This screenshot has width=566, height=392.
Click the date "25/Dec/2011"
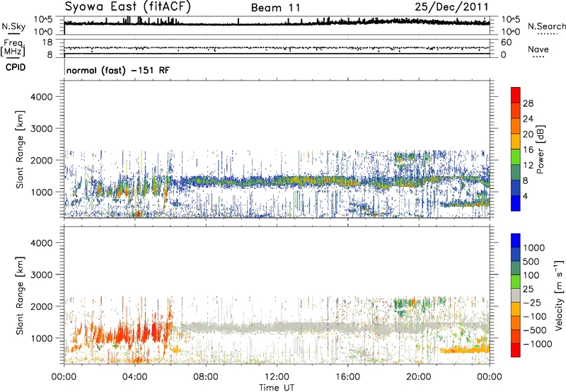(451, 6)
